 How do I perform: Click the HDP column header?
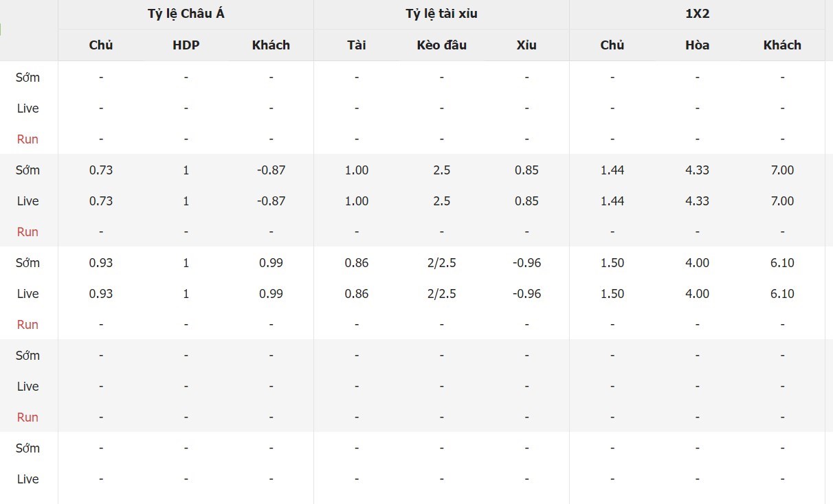point(186,45)
